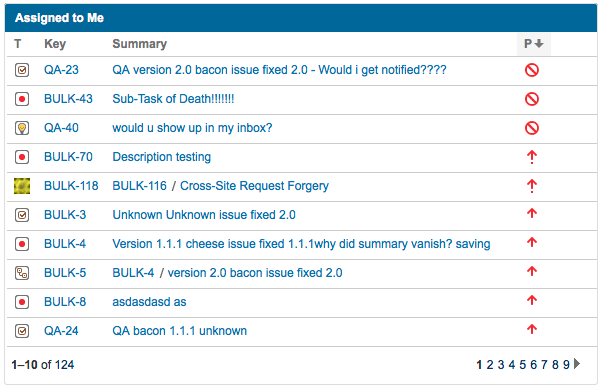Go to page 9 of results
This screenshot has height=392, width=601.
point(566,365)
